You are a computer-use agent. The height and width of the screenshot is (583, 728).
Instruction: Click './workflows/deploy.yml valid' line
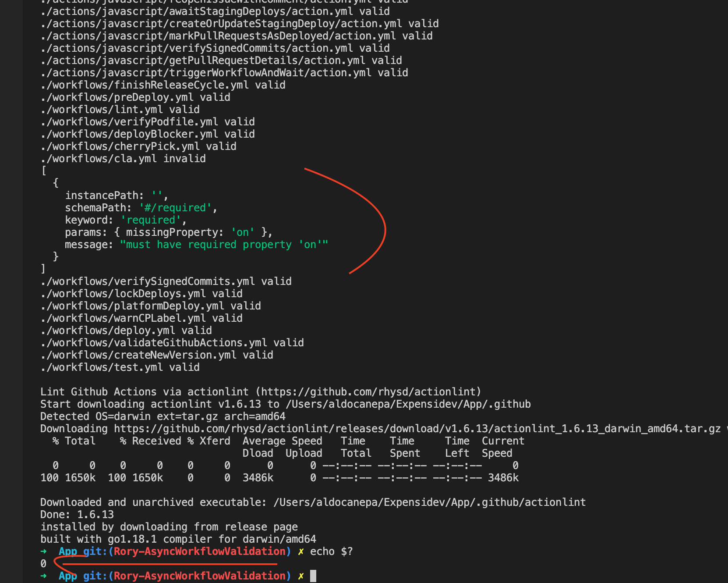pyautogui.click(x=126, y=331)
